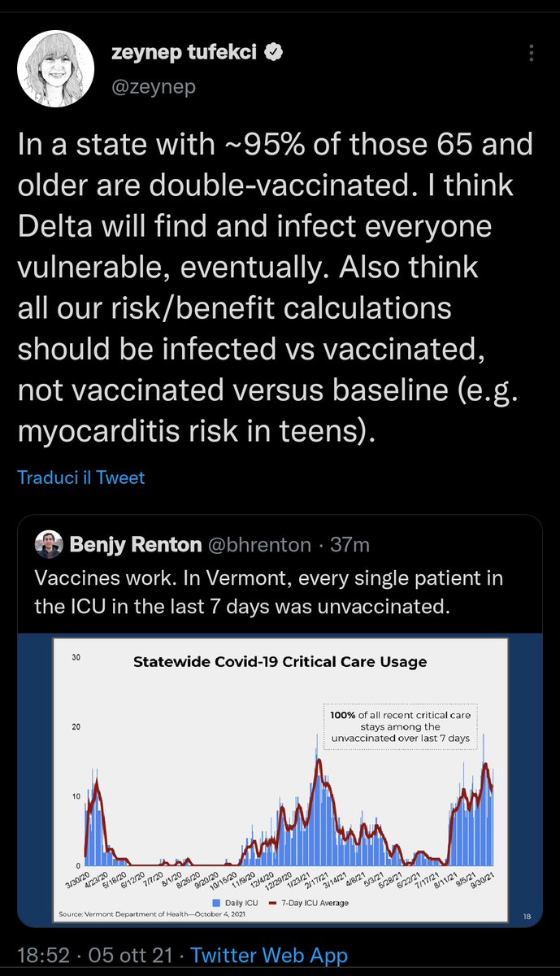Open the Twitter Web App source link
Viewport: 560px width, 976px height.
[x=269, y=956]
